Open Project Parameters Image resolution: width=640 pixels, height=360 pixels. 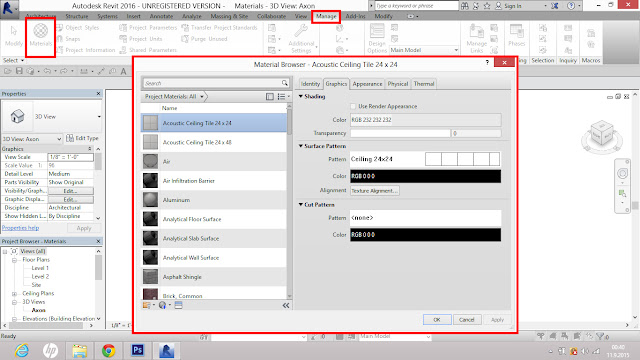pos(148,28)
